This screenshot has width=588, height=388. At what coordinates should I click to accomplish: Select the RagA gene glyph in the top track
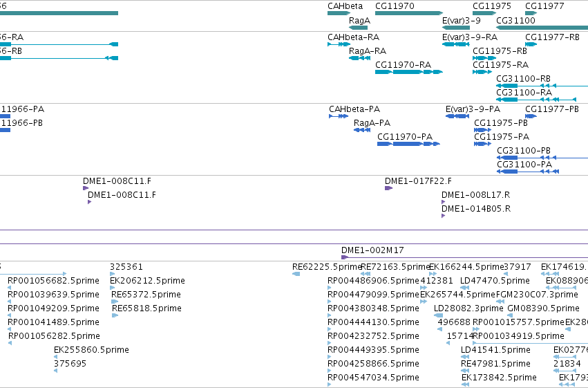pyautogui.click(x=358, y=28)
